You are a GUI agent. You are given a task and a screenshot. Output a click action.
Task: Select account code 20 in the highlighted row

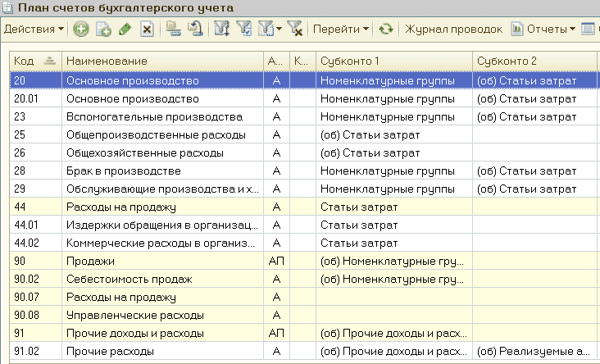pos(20,81)
